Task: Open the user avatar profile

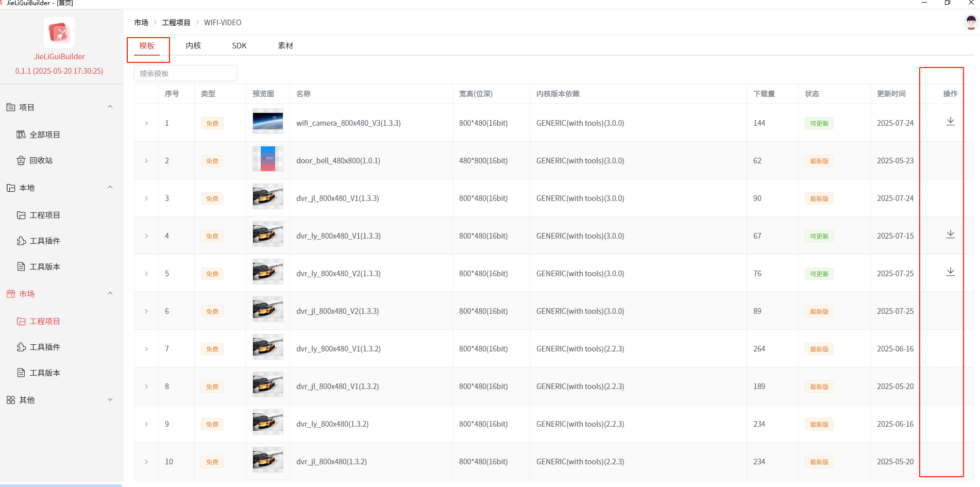Action: [971, 23]
